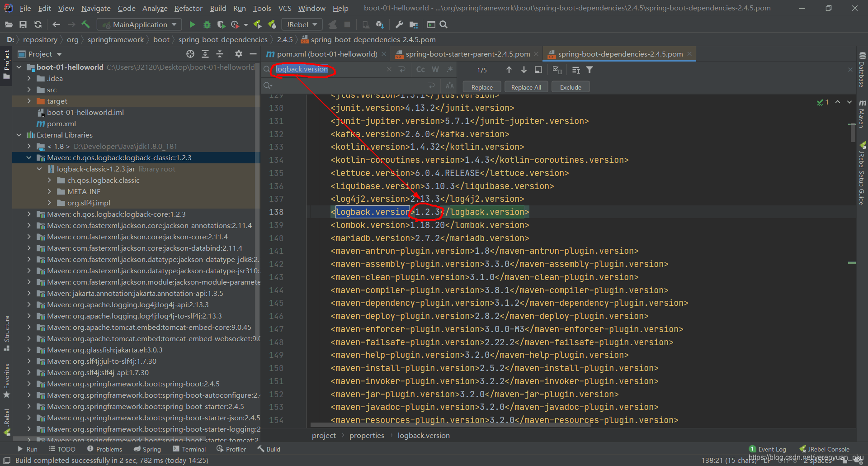Clear the search field with the X

(x=389, y=69)
